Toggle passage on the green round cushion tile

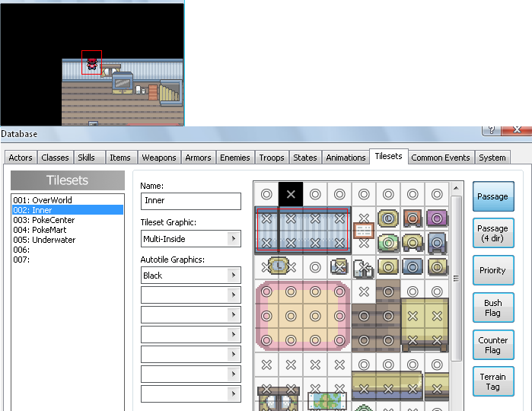point(388,243)
